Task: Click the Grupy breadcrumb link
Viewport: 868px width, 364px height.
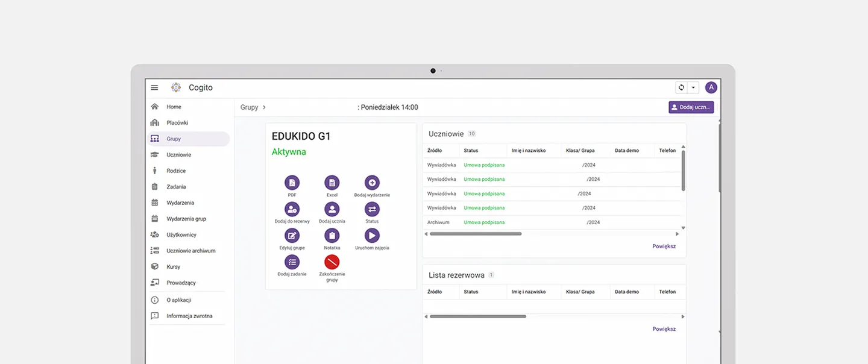Action: coord(249,107)
